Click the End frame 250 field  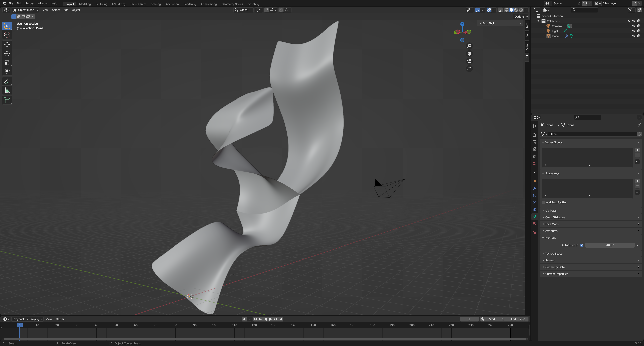[x=518, y=319]
